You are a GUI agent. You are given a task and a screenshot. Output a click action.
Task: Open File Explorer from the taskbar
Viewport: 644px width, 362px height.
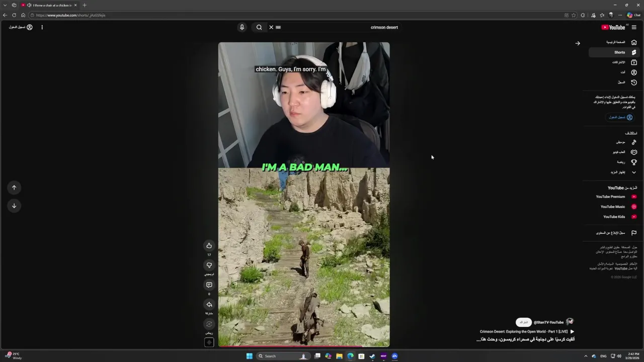click(339, 356)
